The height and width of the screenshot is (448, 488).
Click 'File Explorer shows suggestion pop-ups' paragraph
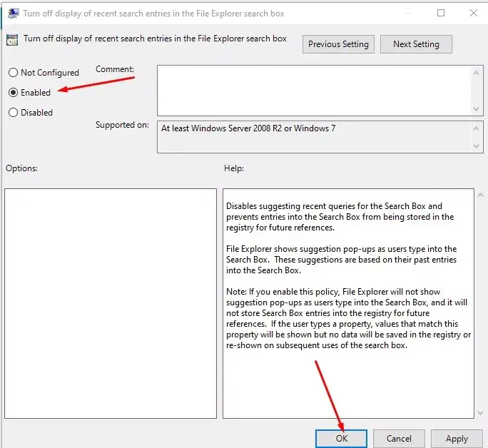pos(342,260)
